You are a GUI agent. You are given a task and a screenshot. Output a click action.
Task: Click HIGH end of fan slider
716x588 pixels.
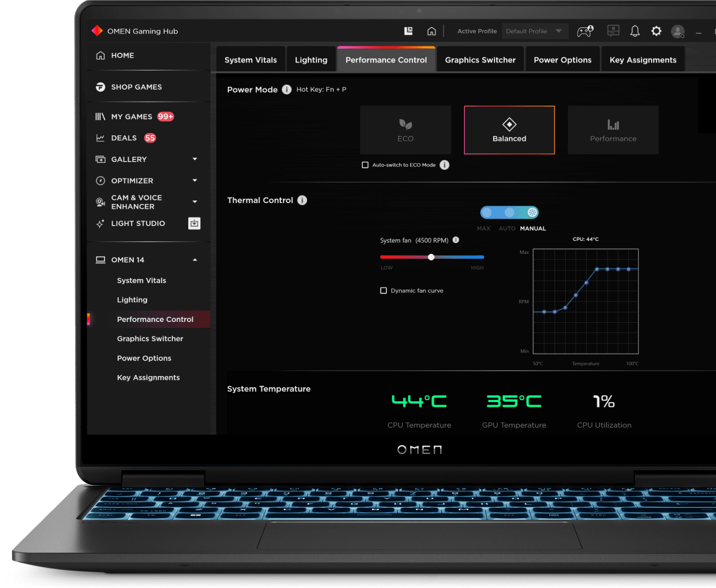coord(477,268)
